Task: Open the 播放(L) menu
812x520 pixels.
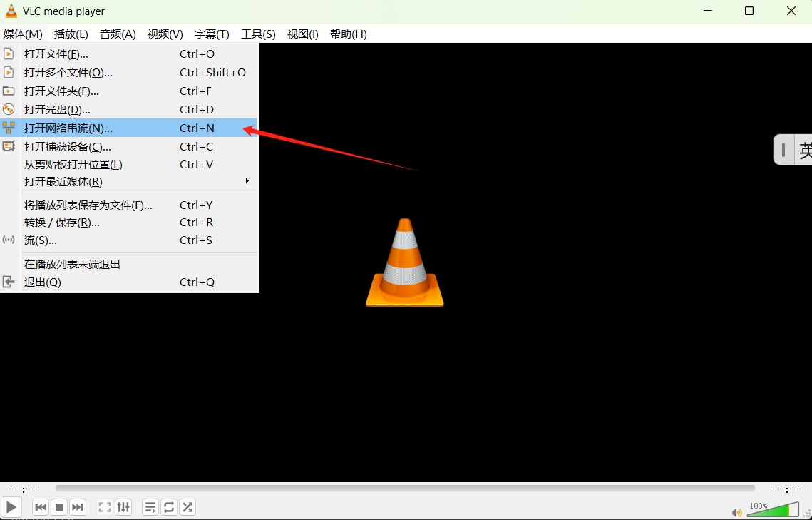Action: (x=71, y=34)
